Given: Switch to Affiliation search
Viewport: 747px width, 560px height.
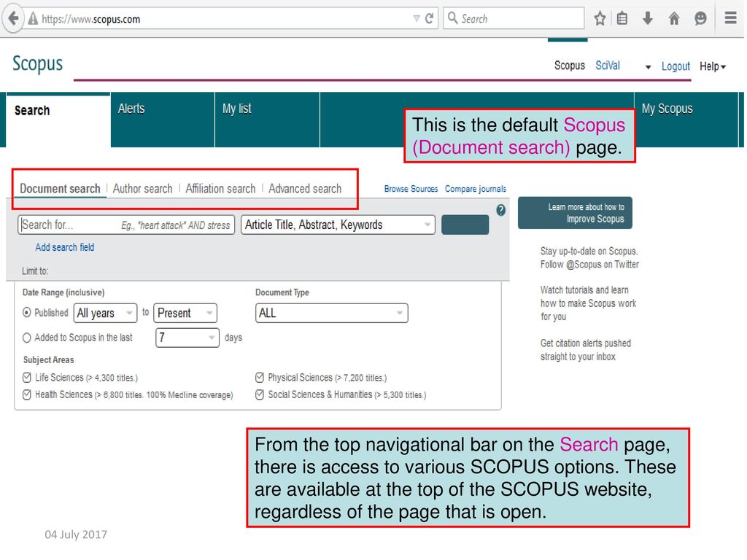Looking at the screenshot, I should [x=220, y=189].
